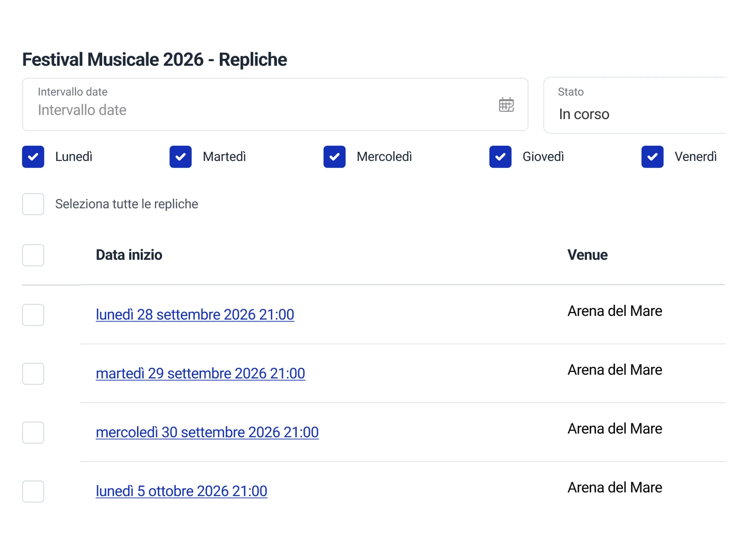Tick the table header select-all checkbox
This screenshot has width=747, height=560.
[33, 255]
